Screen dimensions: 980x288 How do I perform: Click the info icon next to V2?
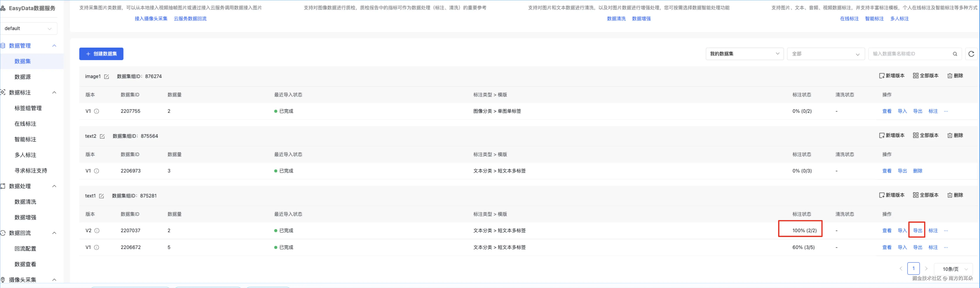[x=97, y=231]
